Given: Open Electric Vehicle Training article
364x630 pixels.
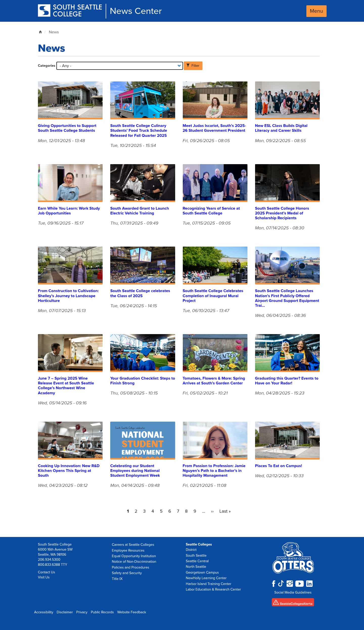Looking at the screenshot, I should (x=140, y=211).
